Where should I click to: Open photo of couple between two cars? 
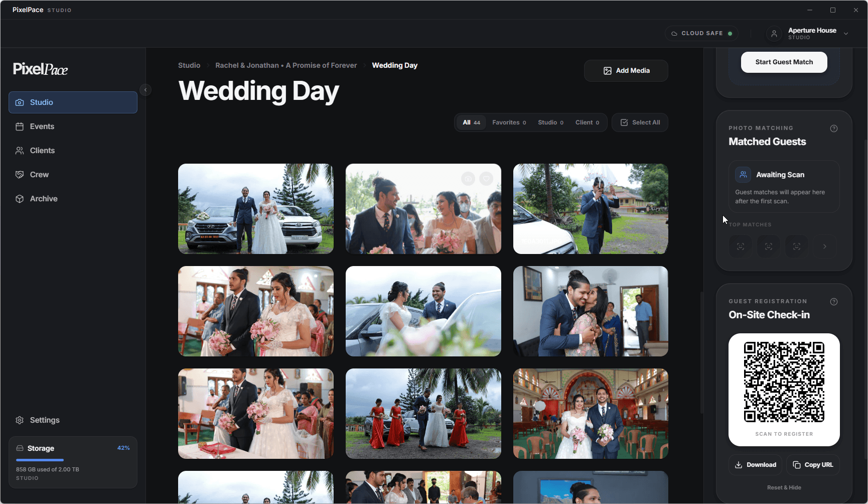256,209
